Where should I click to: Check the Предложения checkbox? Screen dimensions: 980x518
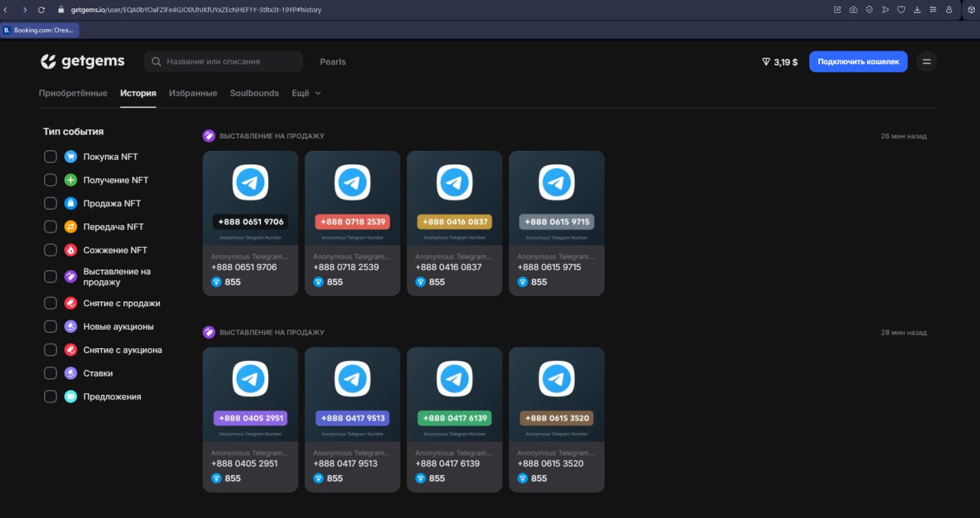pyautogui.click(x=51, y=396)
